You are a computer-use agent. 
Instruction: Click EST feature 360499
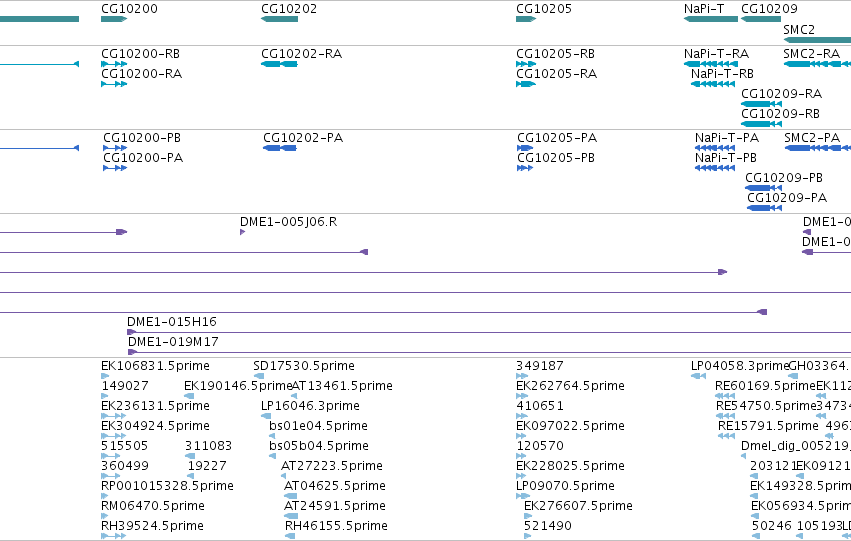click(x=111, y=476)
